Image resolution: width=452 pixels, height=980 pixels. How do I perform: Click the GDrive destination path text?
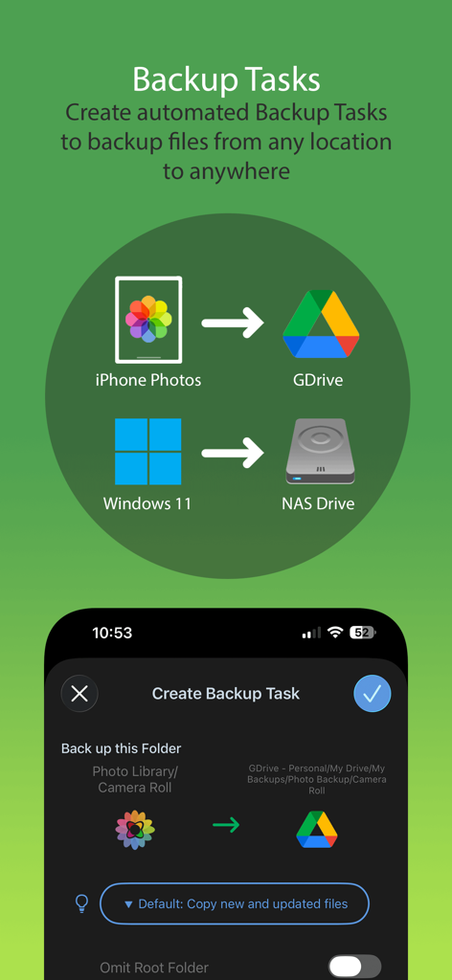coord(317,779)
